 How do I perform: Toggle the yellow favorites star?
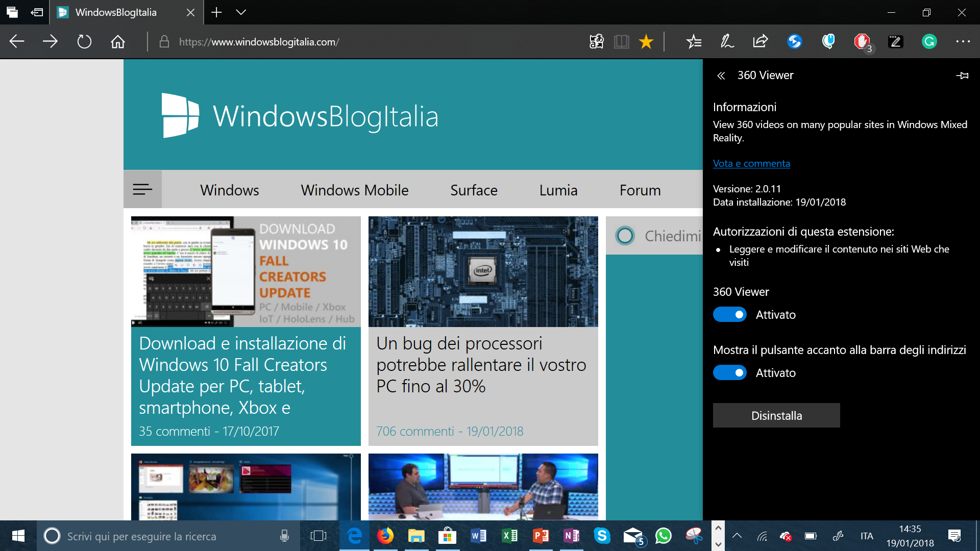click(646, 41)
